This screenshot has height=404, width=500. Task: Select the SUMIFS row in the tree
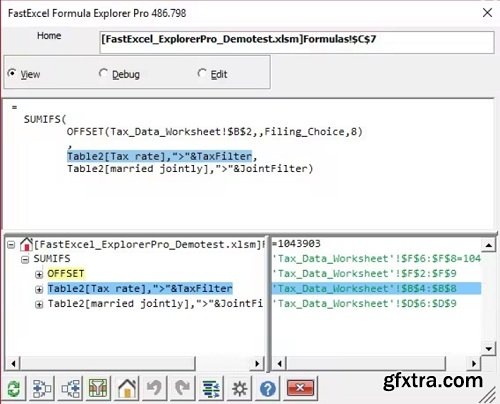(52, 259)
